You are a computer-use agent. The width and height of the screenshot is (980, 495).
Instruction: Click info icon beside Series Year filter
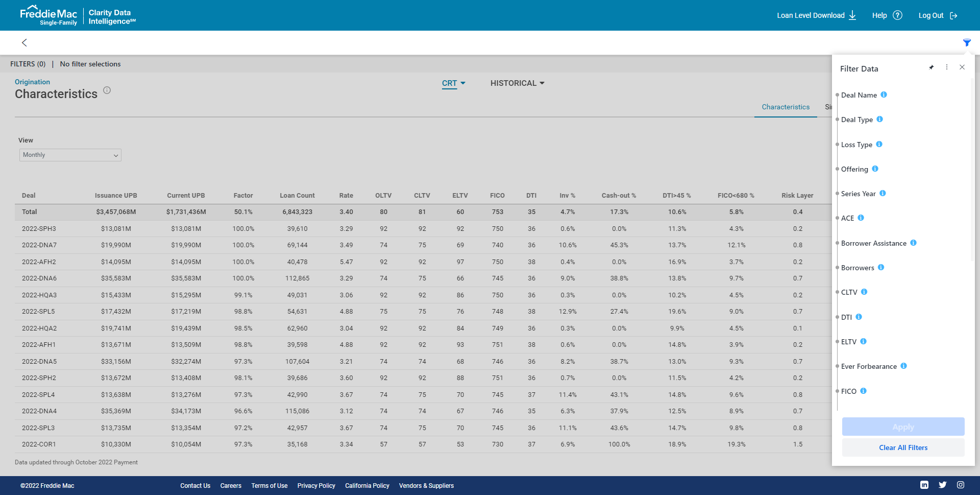click(883, 193)
